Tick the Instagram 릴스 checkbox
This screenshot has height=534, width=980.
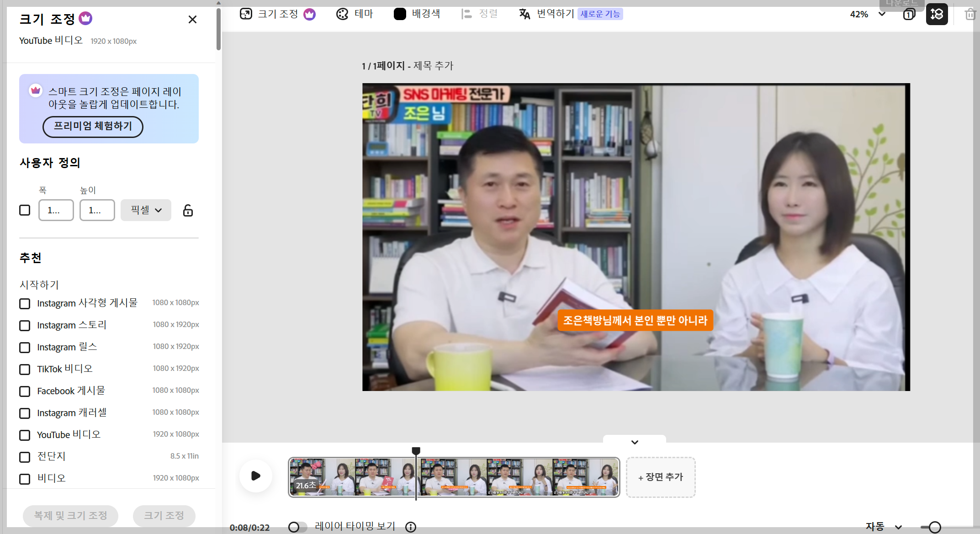pos(25,348)
